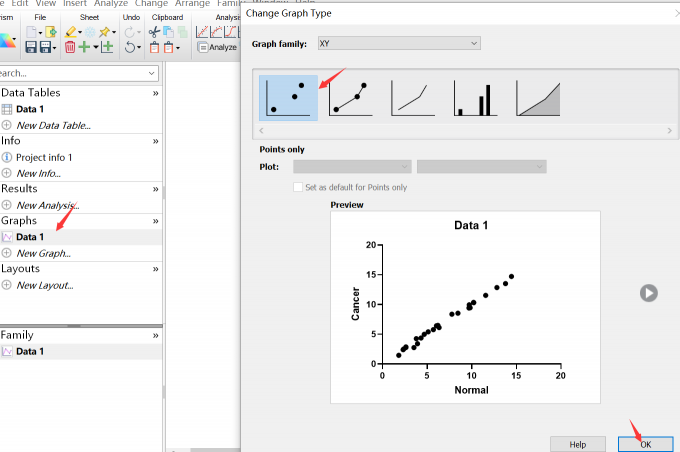Screen dimensions: 680x452
Task: Click New Info... link
Action: [38, 174]
